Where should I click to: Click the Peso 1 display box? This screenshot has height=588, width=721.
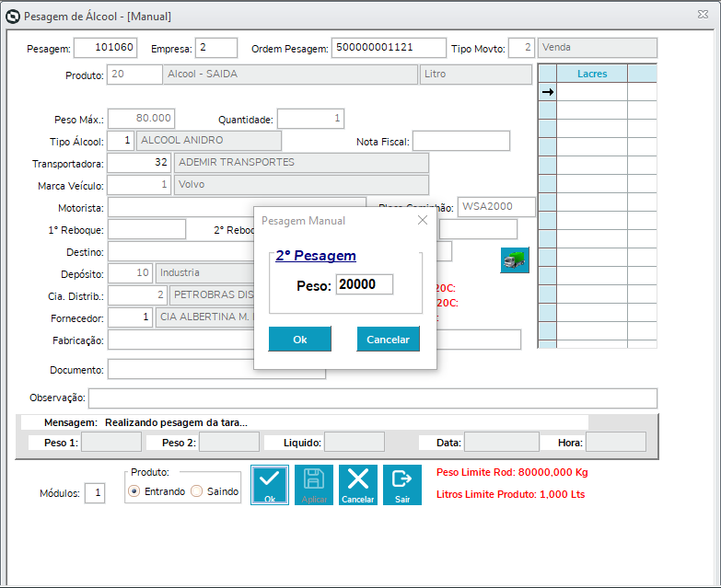[x=111, y=442]
